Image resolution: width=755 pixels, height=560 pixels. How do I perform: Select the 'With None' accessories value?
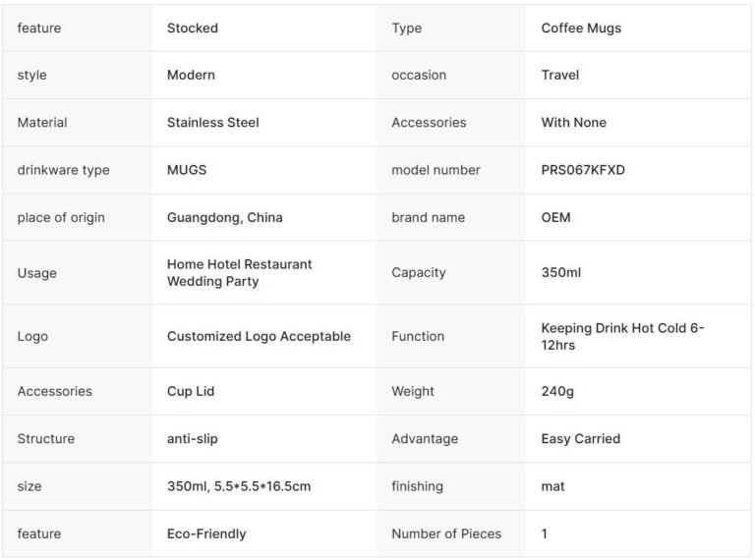[x=574, y=123]
